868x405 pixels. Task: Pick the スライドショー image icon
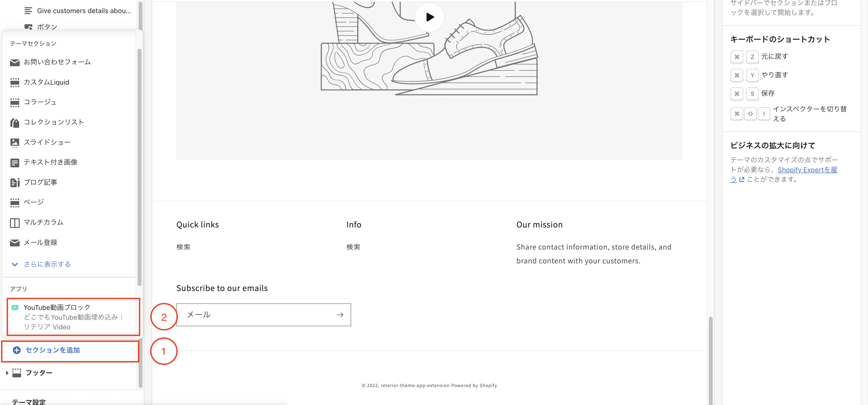pyautogui.click(x=15, y=142)
